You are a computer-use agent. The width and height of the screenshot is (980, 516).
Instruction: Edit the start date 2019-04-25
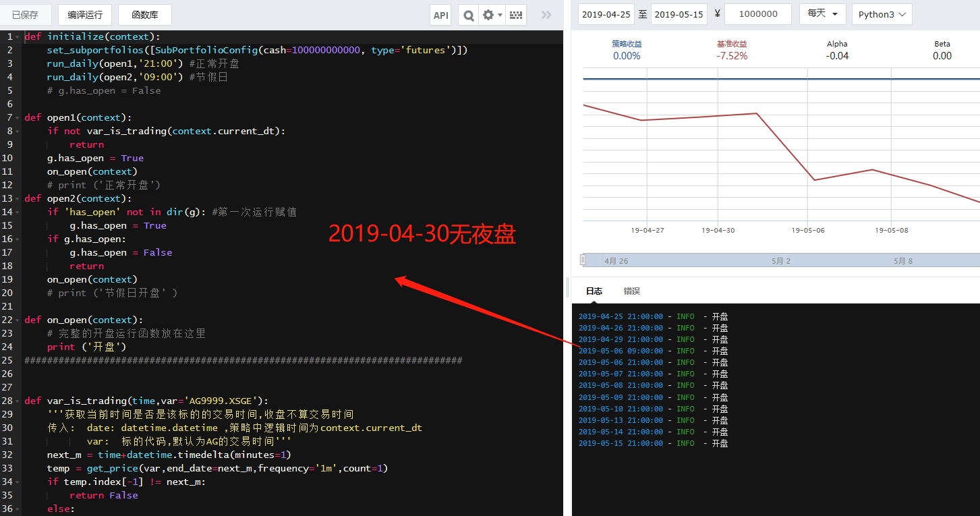coord(606,14)
